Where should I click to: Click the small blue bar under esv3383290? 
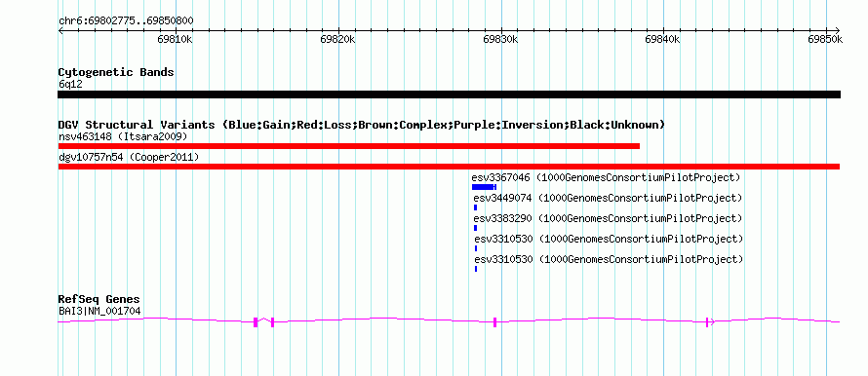(x=475, y=228)
